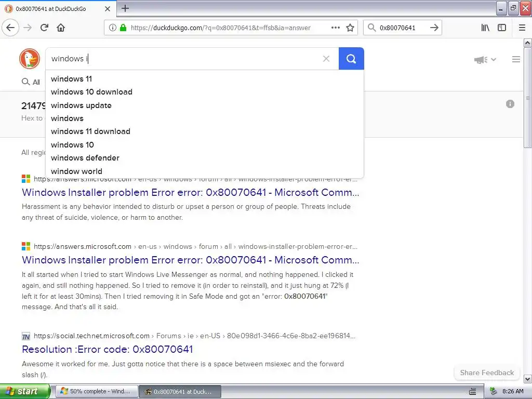Open the Library bookshelf icon
532x399 pixels.
(x=485, y=28)
